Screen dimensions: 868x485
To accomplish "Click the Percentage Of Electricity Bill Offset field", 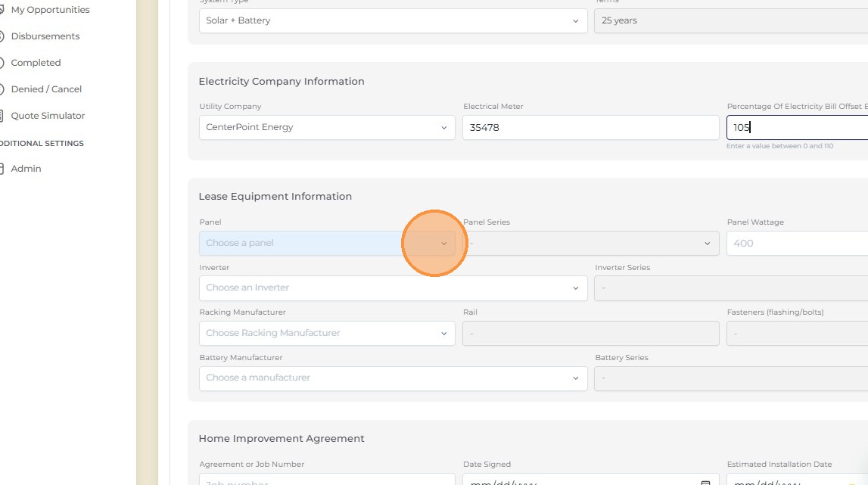I will tap(797, 127).
